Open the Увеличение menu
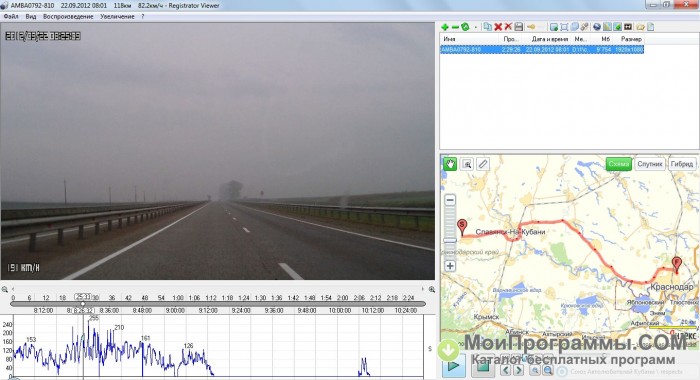This screenshot has height=380, width=700. 117,17
